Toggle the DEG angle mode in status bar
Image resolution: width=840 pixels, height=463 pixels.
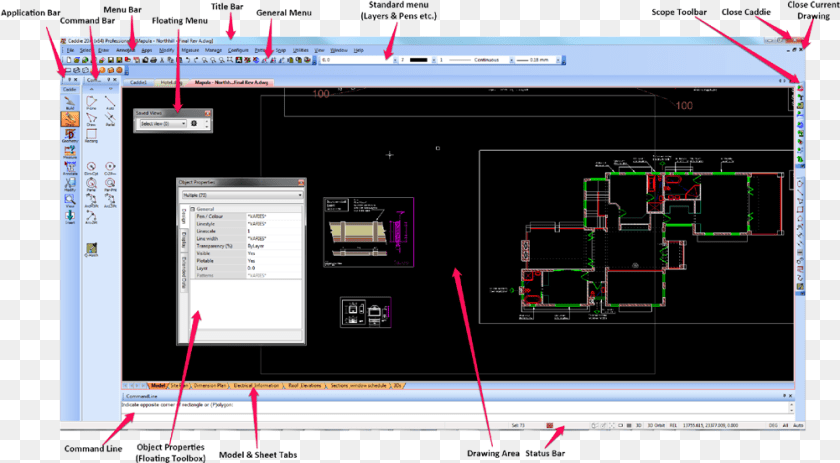773,425
